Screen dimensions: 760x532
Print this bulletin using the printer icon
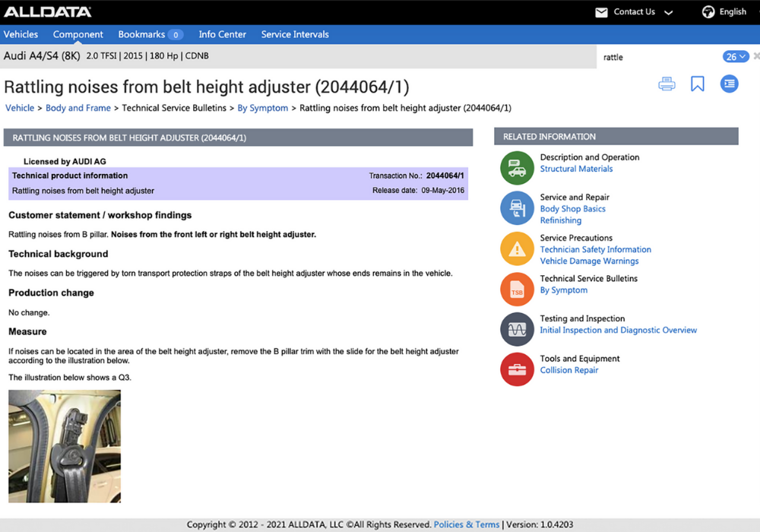coord(667,84)
